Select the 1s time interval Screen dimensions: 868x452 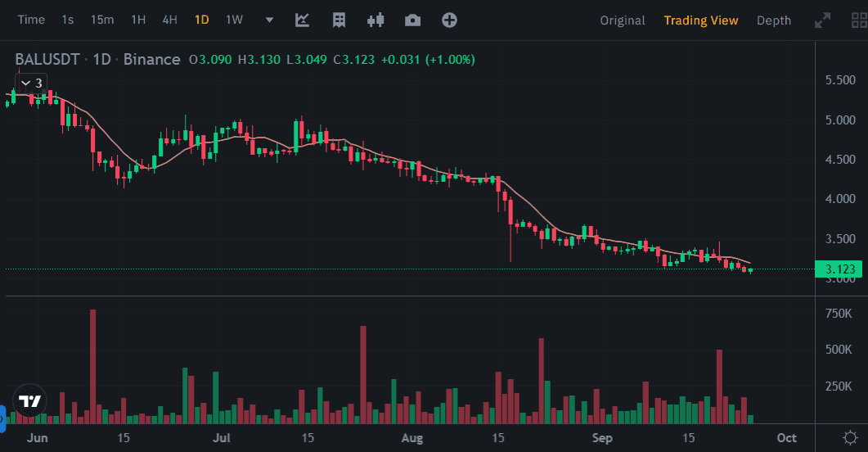point(68,20)
